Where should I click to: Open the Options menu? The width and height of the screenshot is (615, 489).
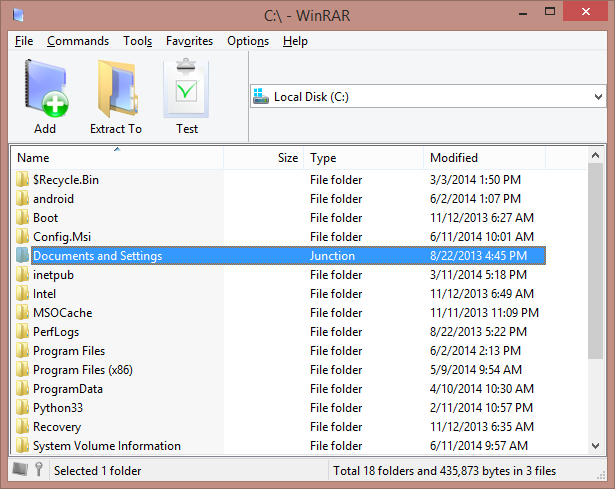[248, 41]
